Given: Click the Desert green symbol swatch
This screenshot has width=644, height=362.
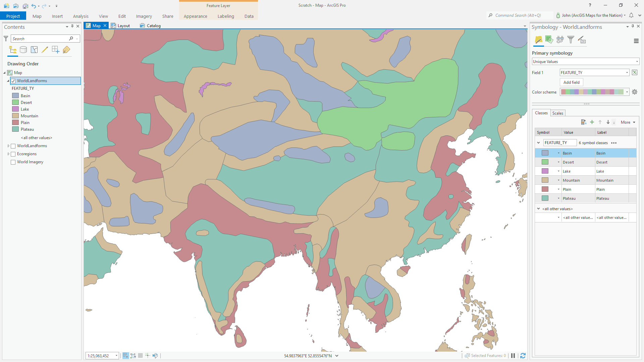Looking at the screenshot, I should click(545, 162).
